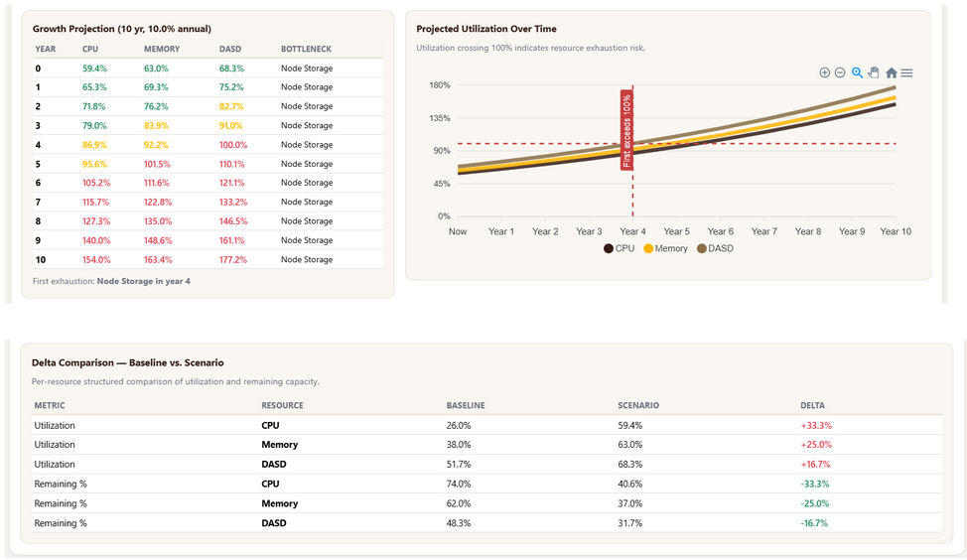The height and width of the screenshot is (560, 967).
Task: Click the YEAR column header
Action: pos(45,49)
